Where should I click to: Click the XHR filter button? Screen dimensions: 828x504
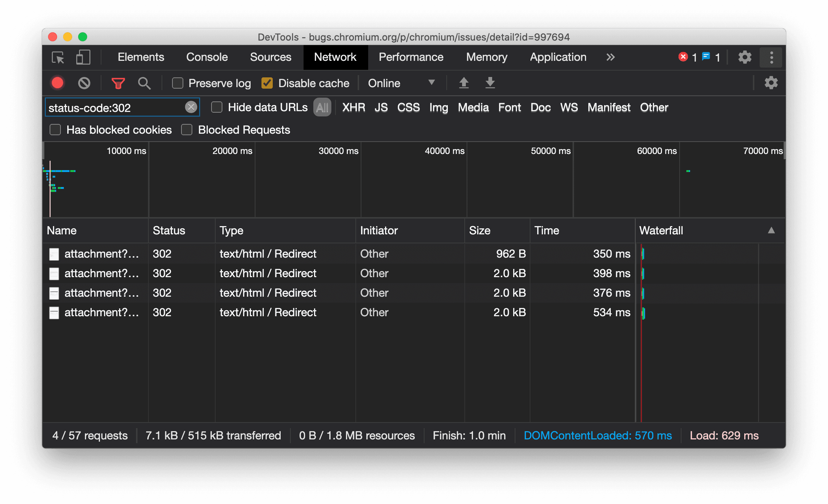point(353,107)
